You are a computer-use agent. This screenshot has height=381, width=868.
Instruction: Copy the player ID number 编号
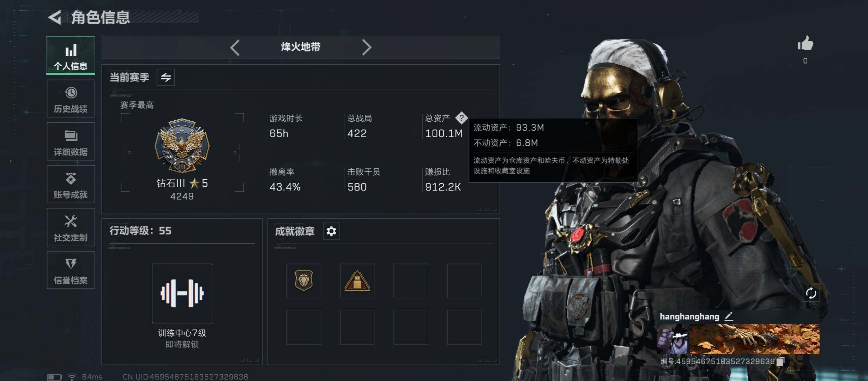780,361
